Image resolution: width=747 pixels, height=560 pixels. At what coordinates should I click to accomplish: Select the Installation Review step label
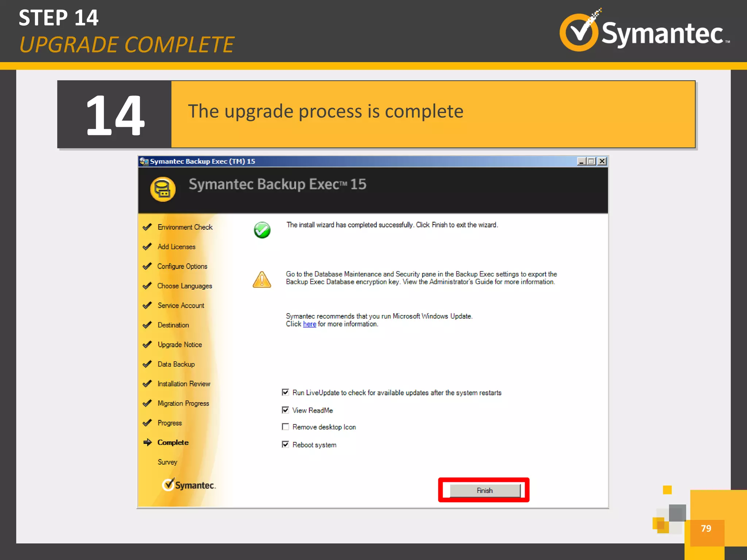point(184,384)
